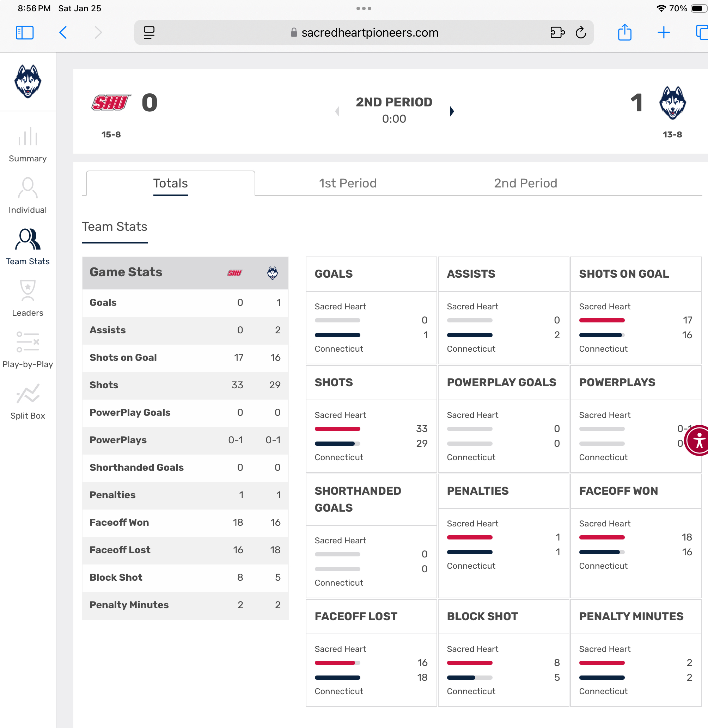Check the Wi-Fi status icon

[661, 8]
